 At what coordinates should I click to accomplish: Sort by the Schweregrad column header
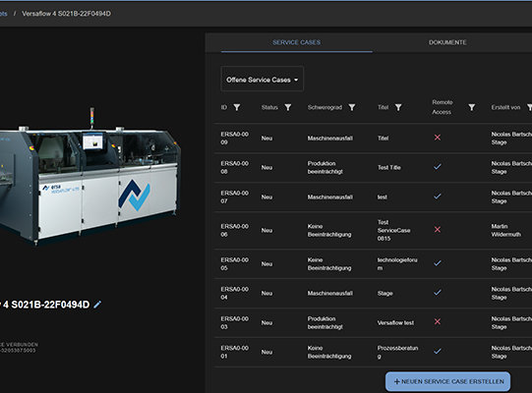325,107
